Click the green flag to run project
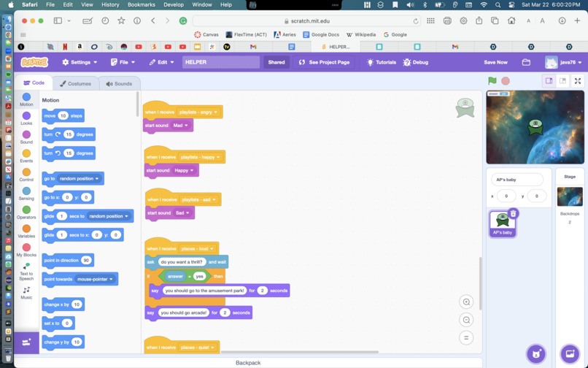The height and width of the screenshot is (368, 588). 492,81
